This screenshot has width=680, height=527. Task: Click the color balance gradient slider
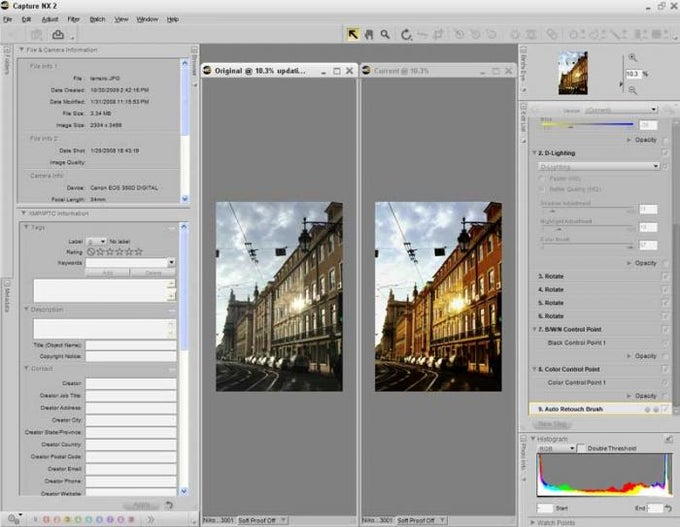tap(587, 125)
